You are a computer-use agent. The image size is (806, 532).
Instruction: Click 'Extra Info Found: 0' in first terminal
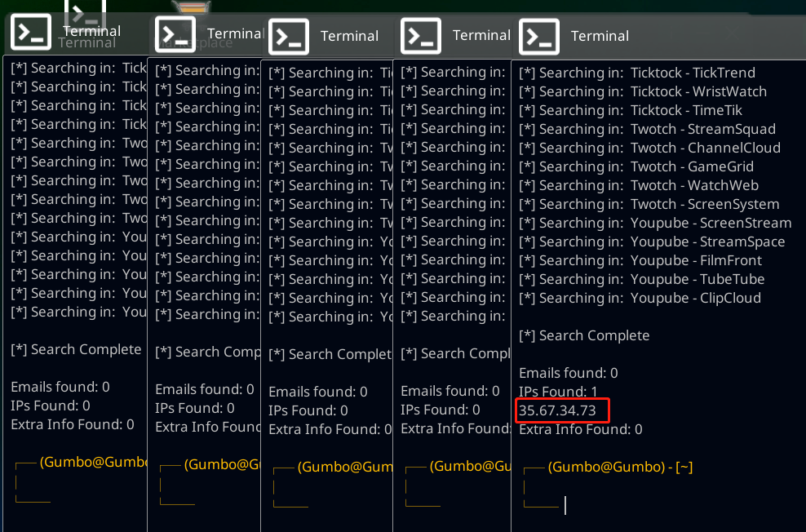(73, 424)
